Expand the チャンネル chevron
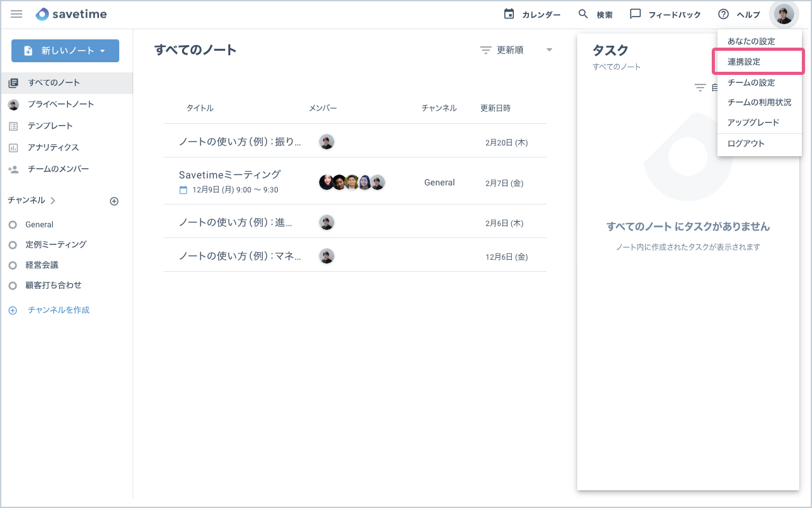 point(53,201)
